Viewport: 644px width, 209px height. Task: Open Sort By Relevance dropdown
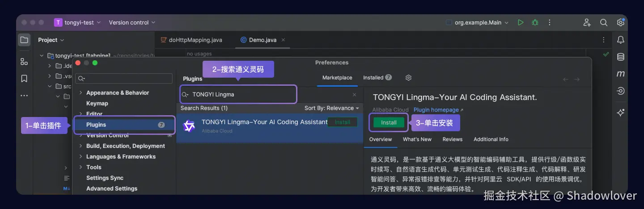pos(332,108)
